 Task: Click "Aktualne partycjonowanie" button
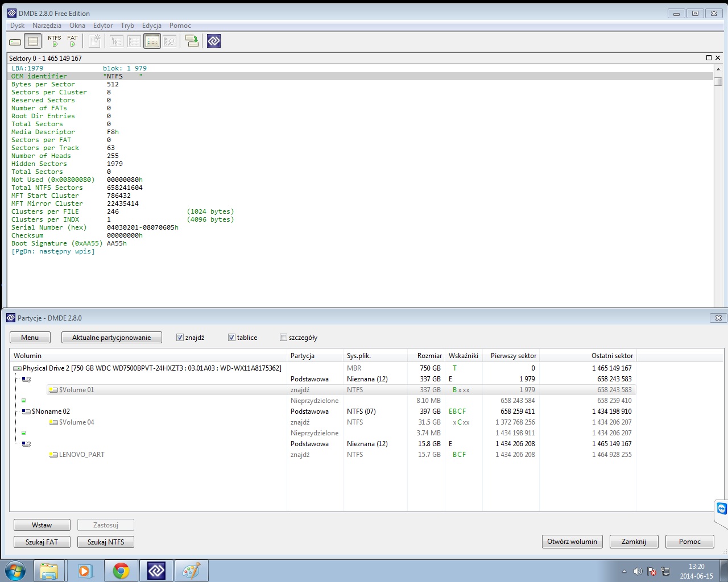click(111, 338)
